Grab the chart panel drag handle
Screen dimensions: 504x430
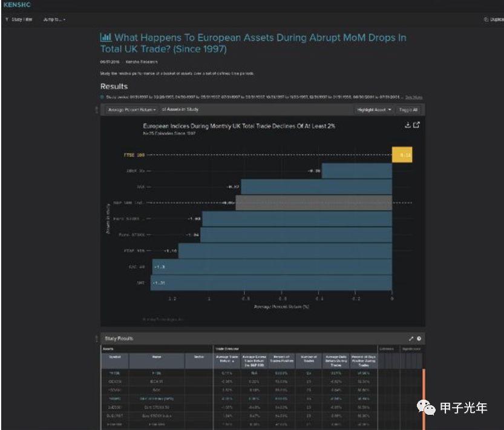[96, 110]
